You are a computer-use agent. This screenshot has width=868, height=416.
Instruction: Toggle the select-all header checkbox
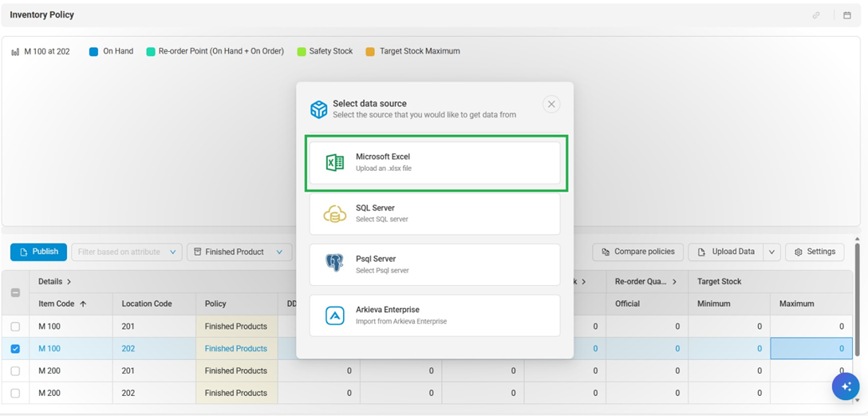click(x=15, y=293)
